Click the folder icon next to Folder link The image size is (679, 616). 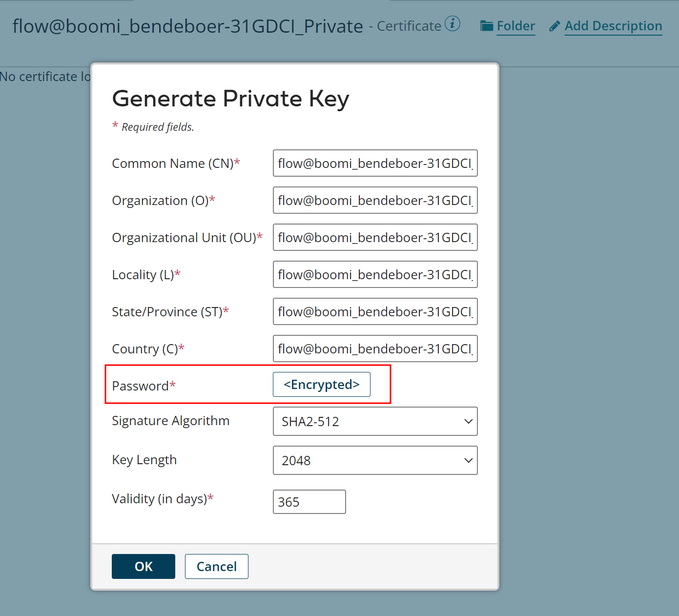pos(487,26)
